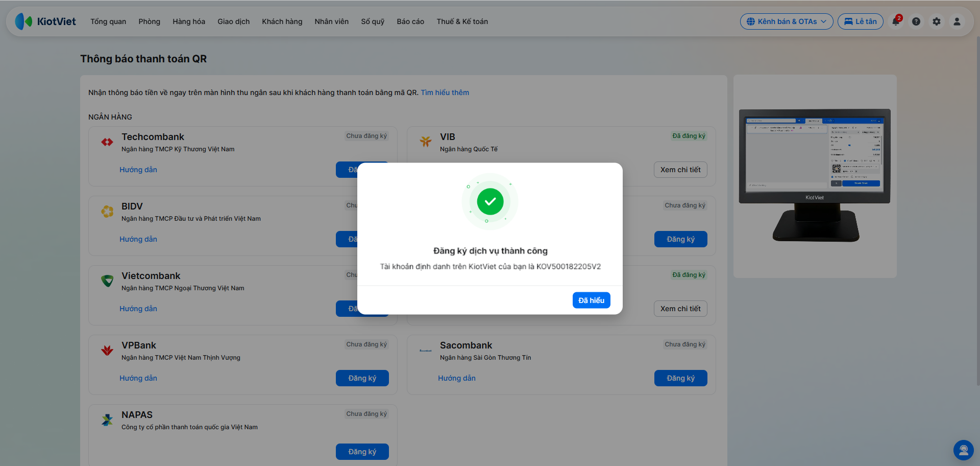Open Techcombank Hướng dẫn link

138,170
